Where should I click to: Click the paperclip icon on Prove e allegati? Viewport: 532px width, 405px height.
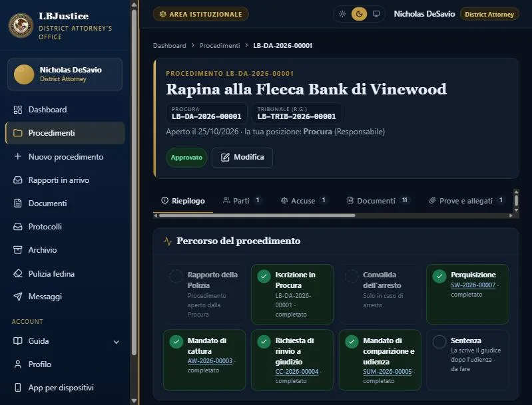tap(432, 201)
